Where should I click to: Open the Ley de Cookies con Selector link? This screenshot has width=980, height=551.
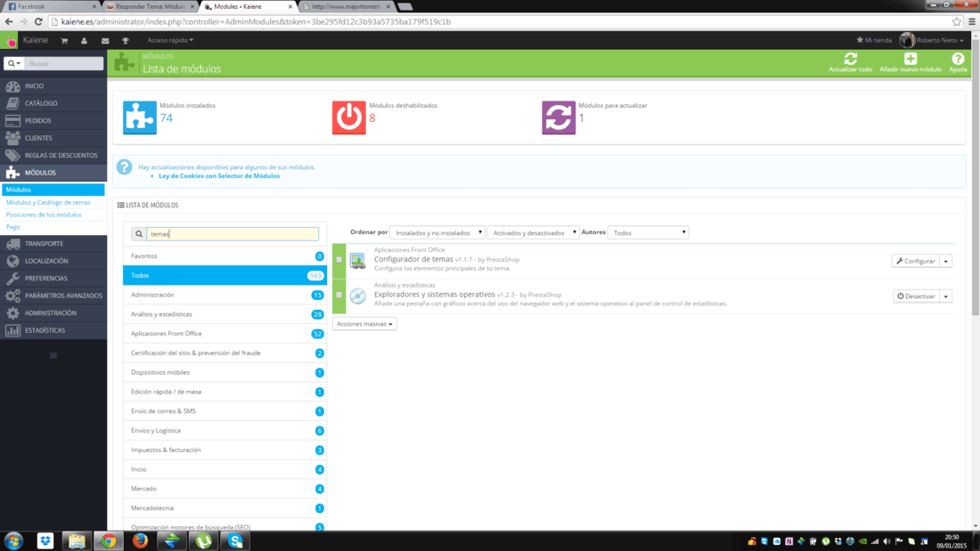pyautogui.click(x=219, y=176)
